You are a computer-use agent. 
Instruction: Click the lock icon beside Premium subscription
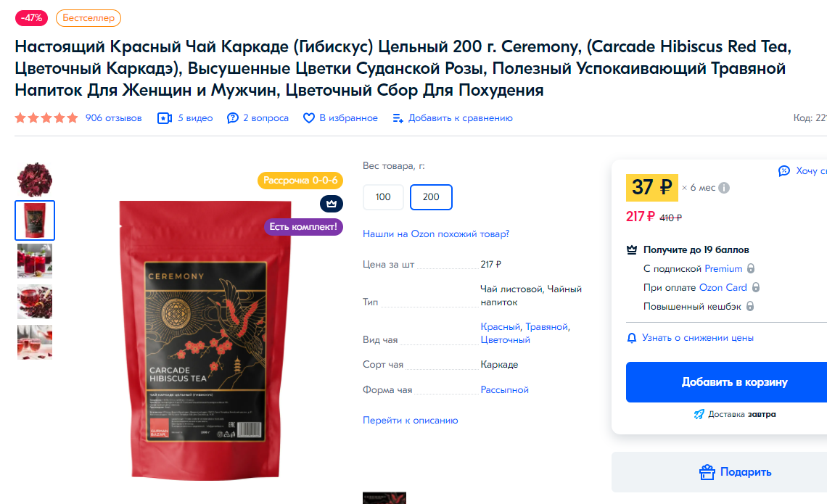click(x=751, y=269)
